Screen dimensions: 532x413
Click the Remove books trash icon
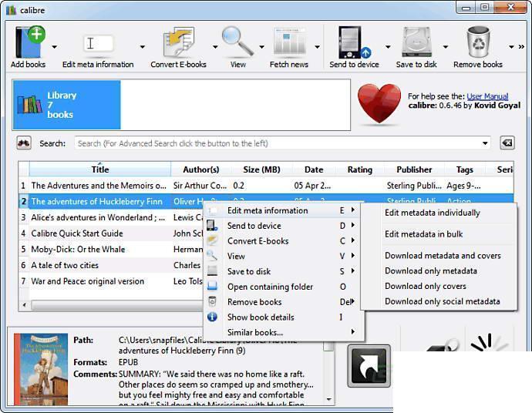478,42
